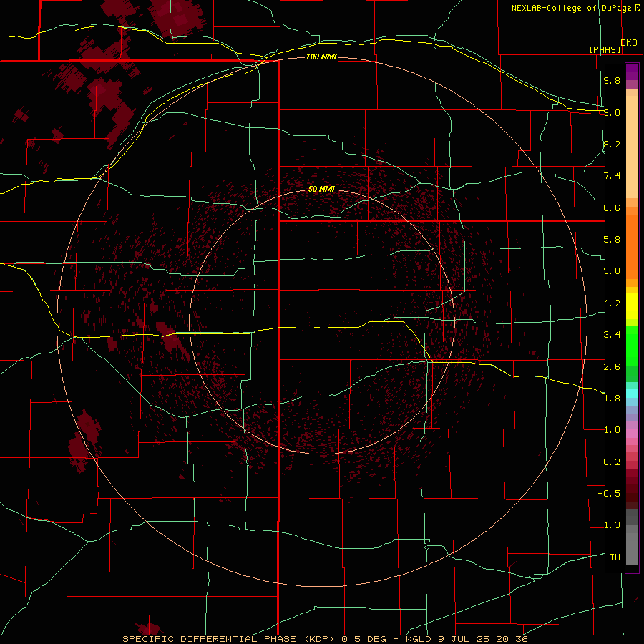
Task: Pick the purple top band of the color scale
Action: coord(632,72)
